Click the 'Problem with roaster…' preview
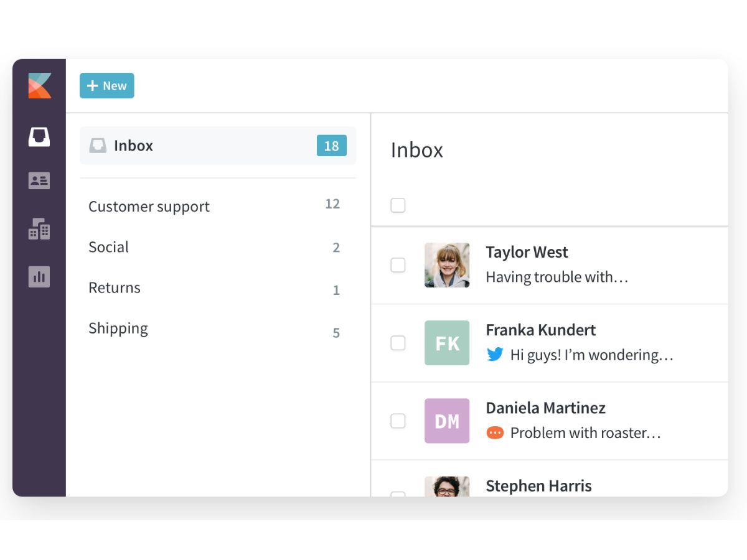Image resolution: width=747 pixels, height=560 pixels. (586, 432)
